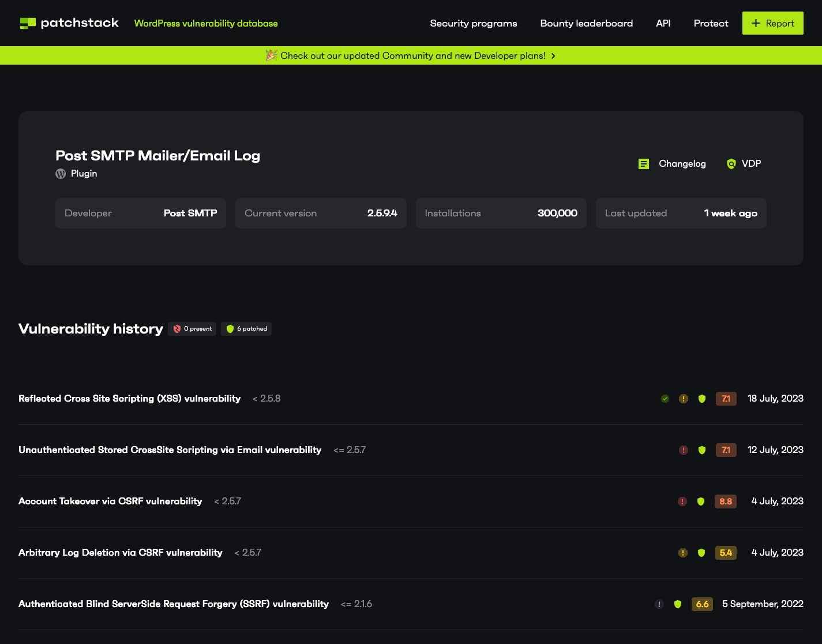This screenshot has height=644, width=822.
Task: Click the '<= 2.1.6' version text
Action: (x=356, y=604)
